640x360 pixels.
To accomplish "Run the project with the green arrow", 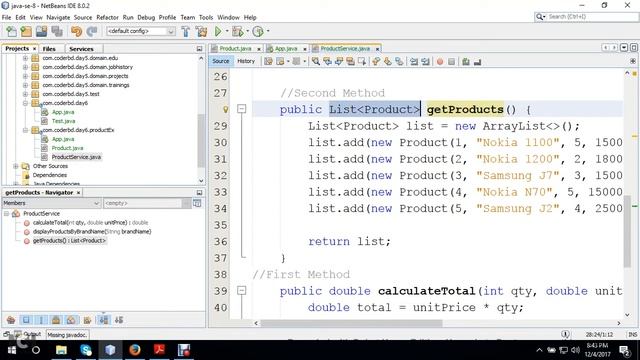I will coord(218,31).
